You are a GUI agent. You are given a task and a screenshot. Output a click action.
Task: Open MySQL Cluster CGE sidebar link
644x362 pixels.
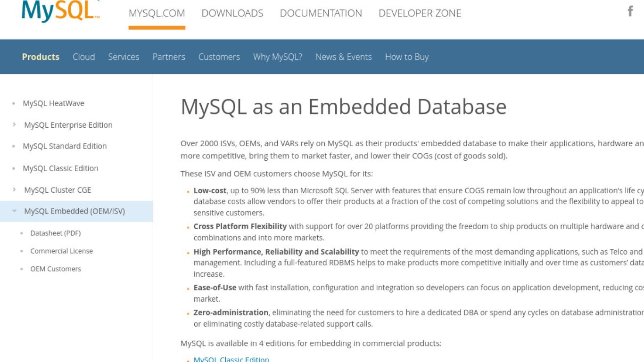pos(58,190)
